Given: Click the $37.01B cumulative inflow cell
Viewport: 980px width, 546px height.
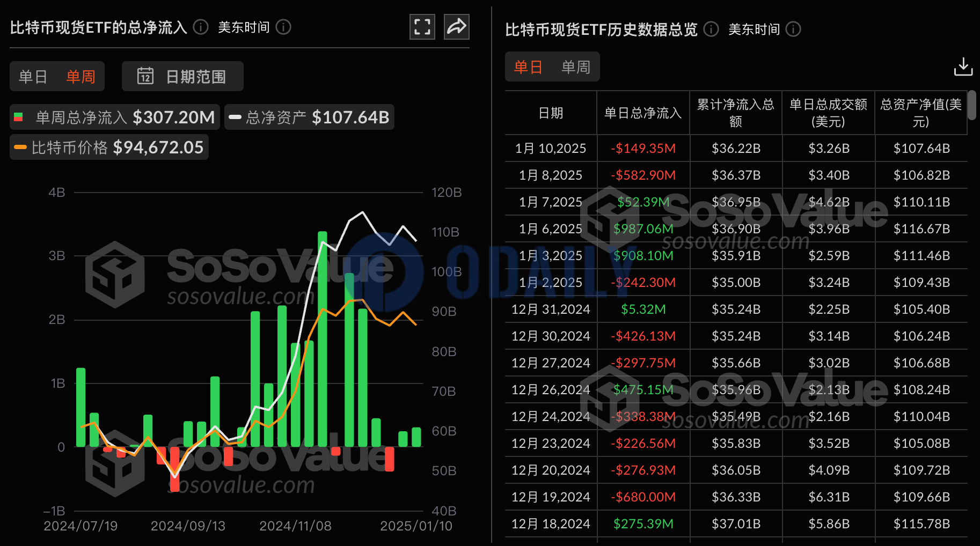Looking at the screenshot, I should [x=736, y=523].
